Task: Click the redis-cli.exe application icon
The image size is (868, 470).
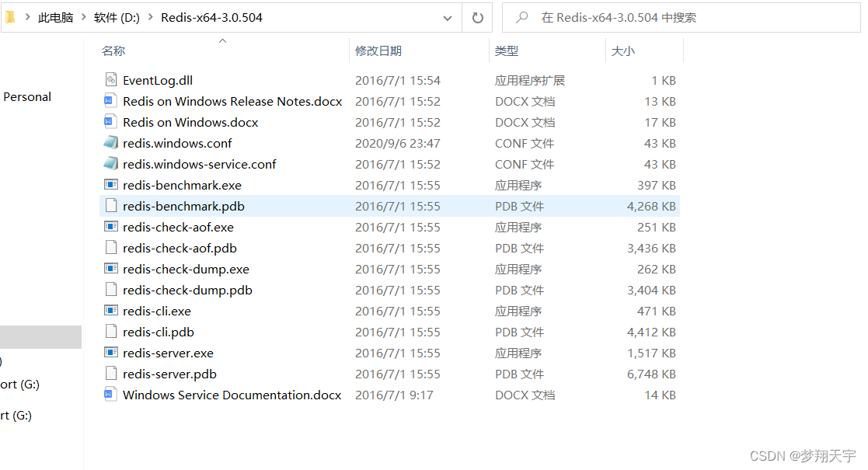Action: click(x=111, y=311)
